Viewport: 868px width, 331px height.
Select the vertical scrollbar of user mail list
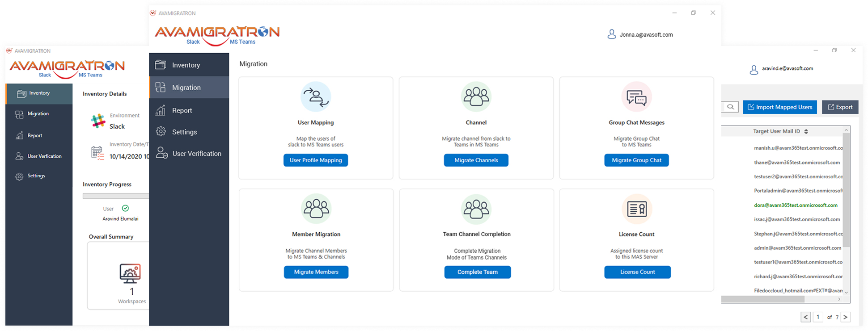846,189
